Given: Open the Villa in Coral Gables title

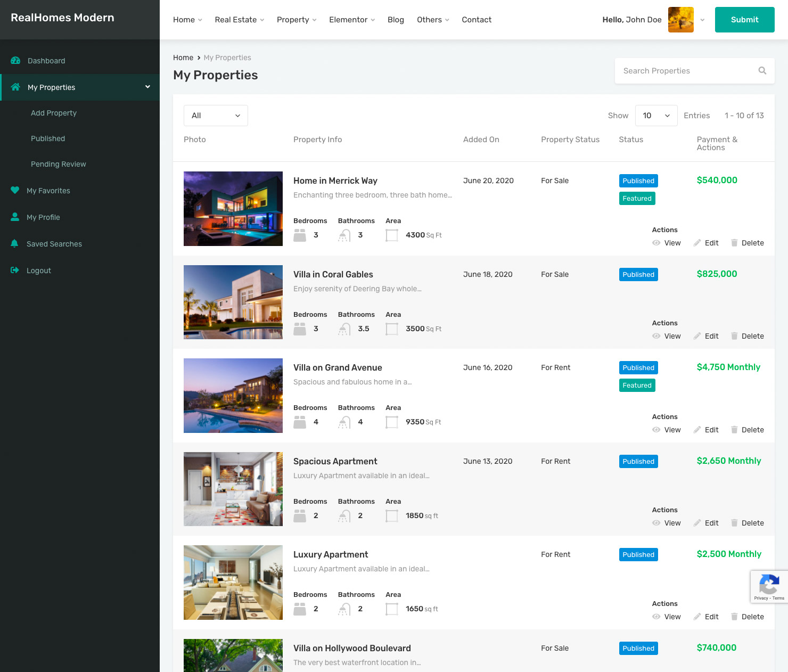Looking at the screenshot, I should tap(333, 274).
